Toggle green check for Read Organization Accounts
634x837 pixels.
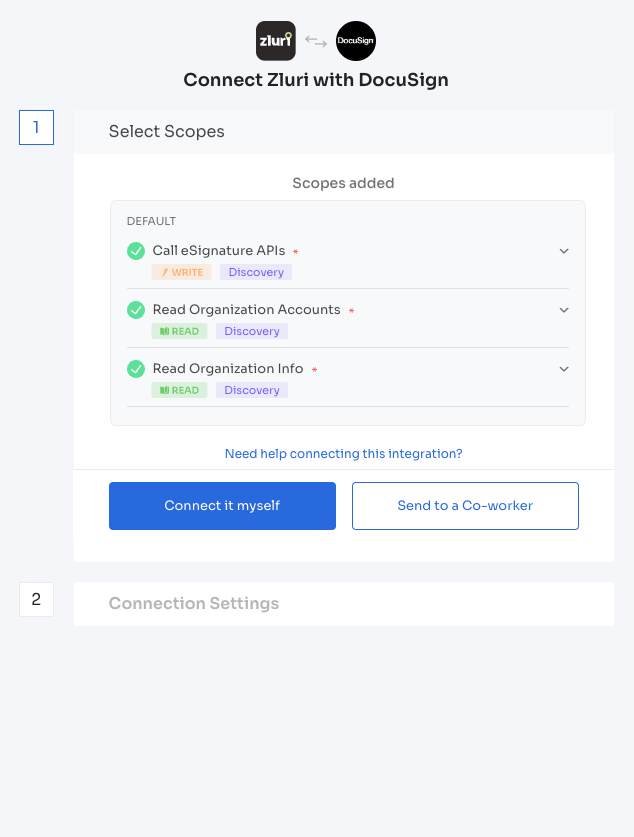(x=136, y=310)
